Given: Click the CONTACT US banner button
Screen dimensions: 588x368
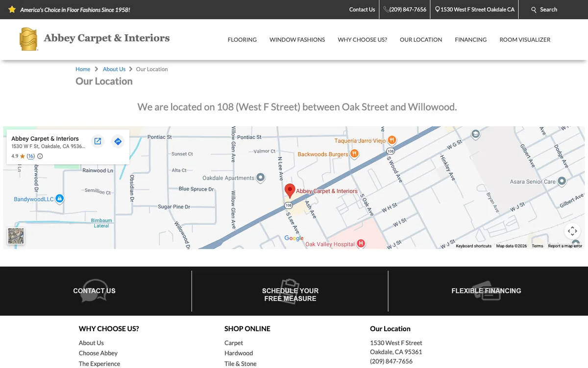Looking at the screenshot, I should (x=94, y=291).
